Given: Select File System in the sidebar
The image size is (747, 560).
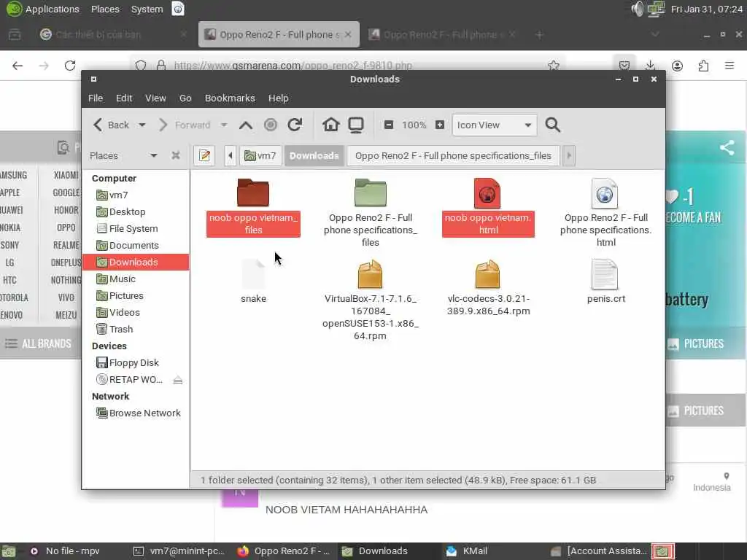Looking at the screenshot, I should 136,228.
